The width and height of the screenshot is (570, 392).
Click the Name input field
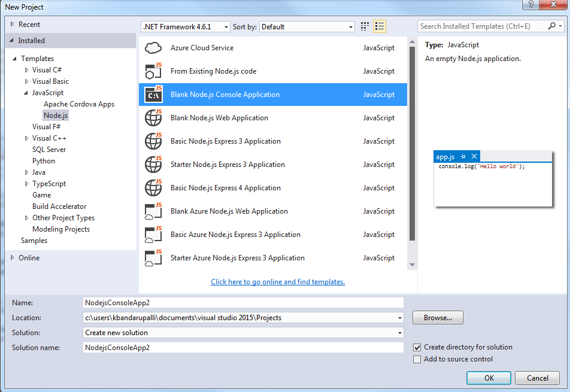click(243, 303)
